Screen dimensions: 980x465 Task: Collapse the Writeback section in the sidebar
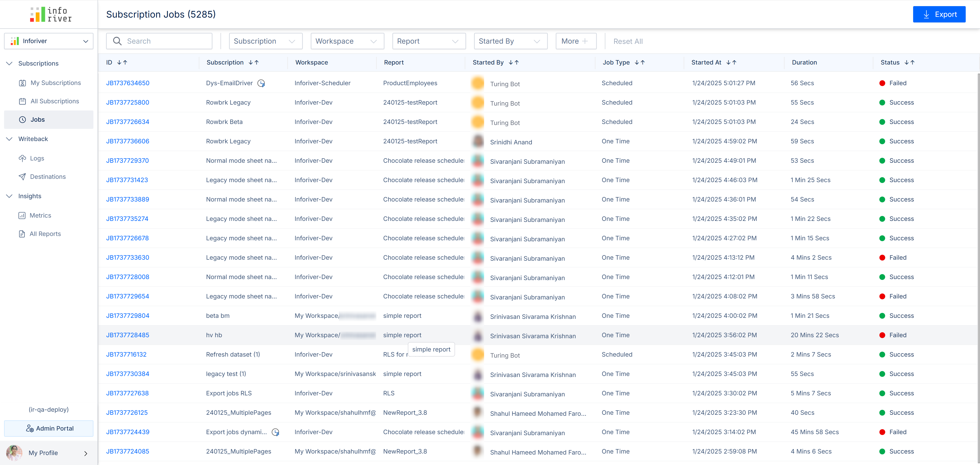[9, 139]
